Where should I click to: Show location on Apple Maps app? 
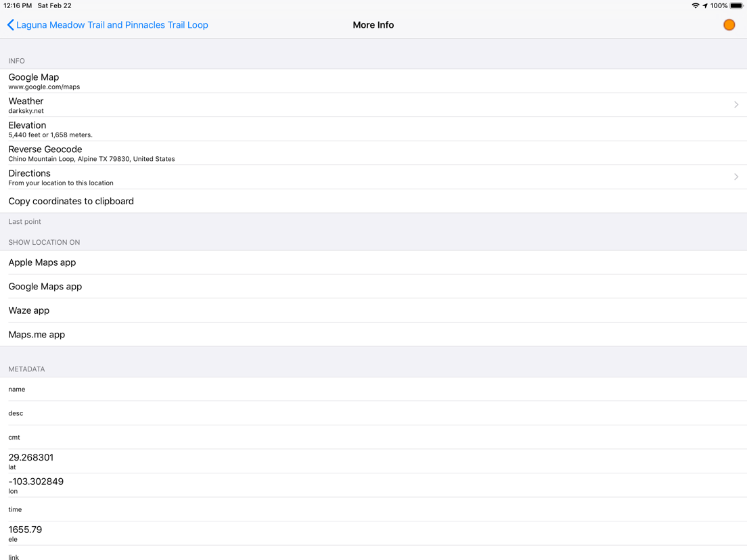373,262
